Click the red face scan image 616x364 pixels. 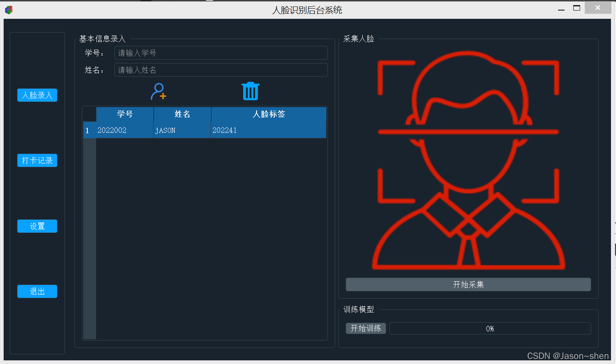pyautogui.click(x=468, y=160)
